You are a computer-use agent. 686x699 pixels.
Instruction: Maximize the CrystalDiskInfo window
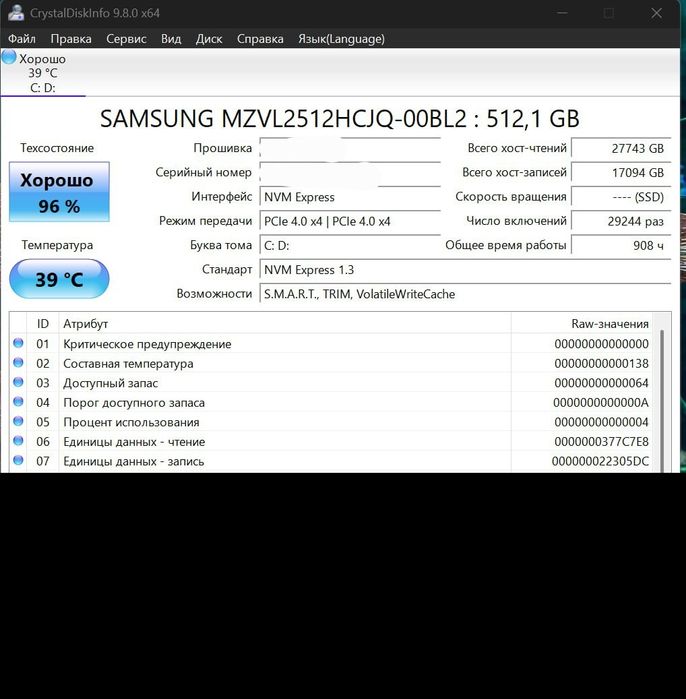click(609, 13)
